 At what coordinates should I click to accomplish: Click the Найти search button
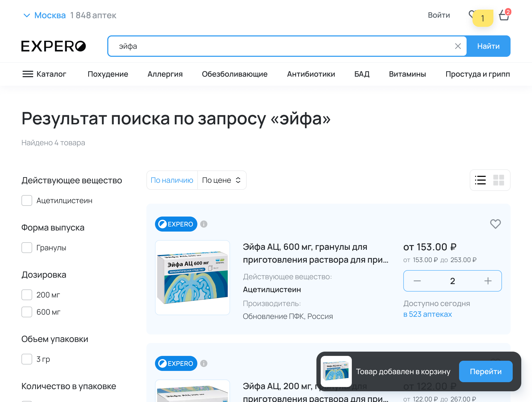point(488,46)
